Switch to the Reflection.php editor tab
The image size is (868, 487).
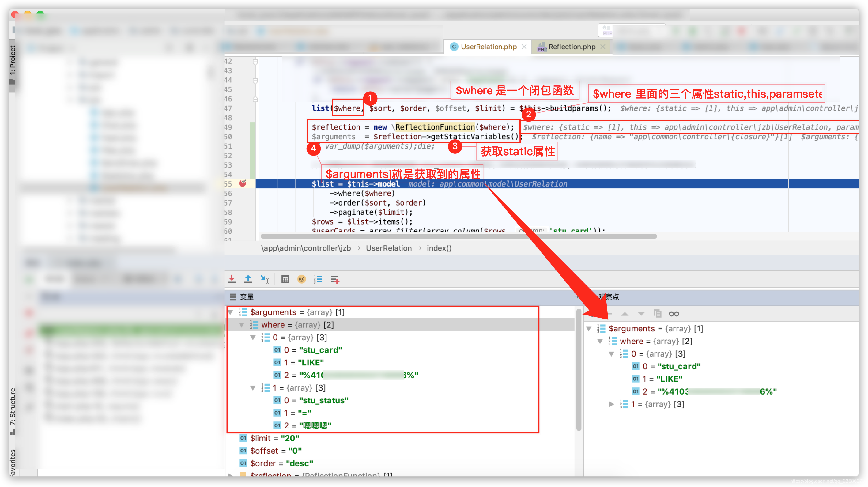tap(572, 47)
